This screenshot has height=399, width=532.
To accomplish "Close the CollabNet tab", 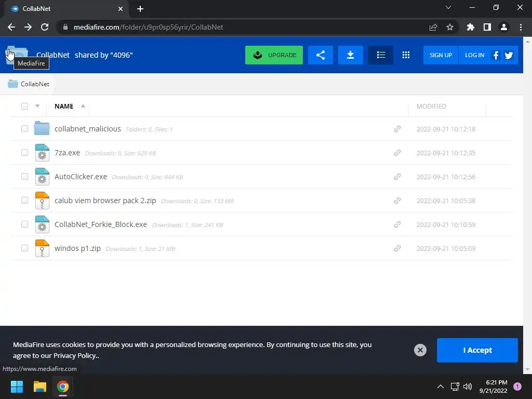I will (x=121, y=9).
